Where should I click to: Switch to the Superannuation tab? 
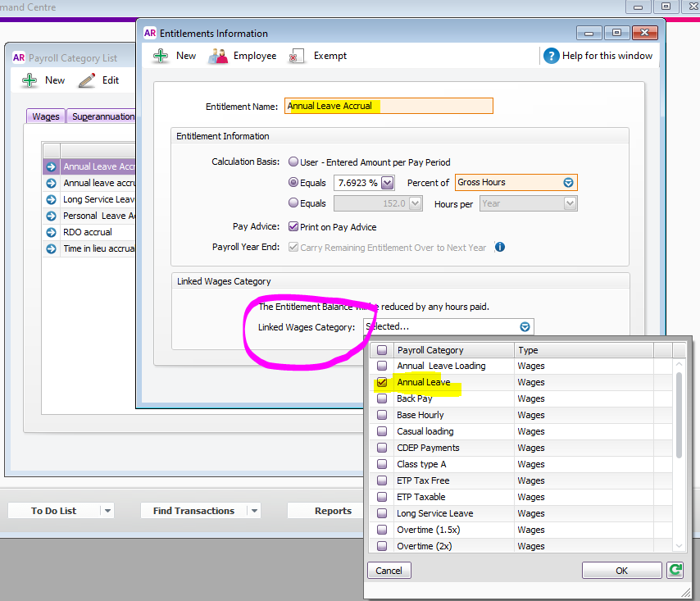[x=102, y=116]
